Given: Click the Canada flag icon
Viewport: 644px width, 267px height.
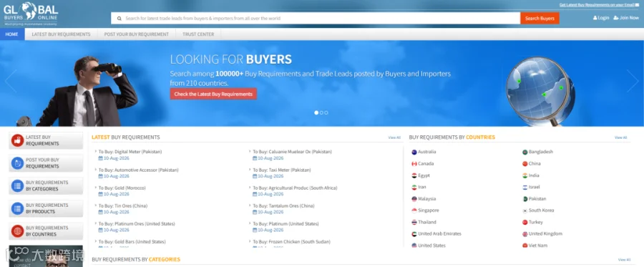Looking at the screenshot, I should (414, 164).
